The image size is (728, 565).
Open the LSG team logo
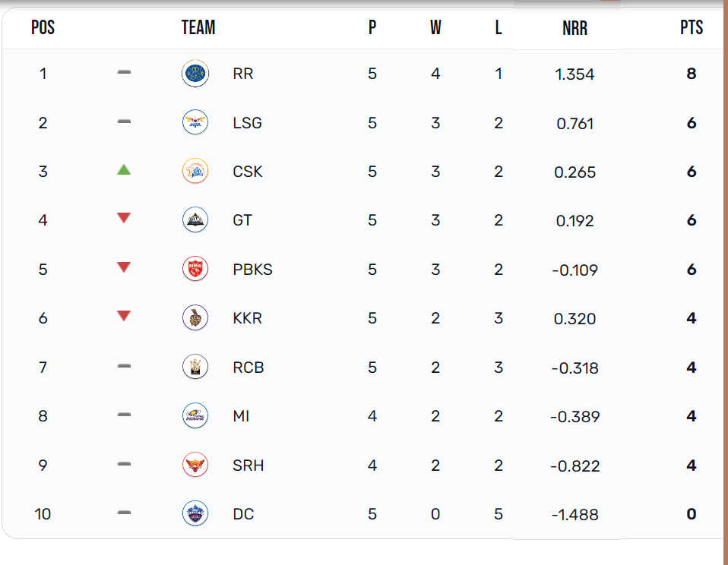(x=195, y=122)
